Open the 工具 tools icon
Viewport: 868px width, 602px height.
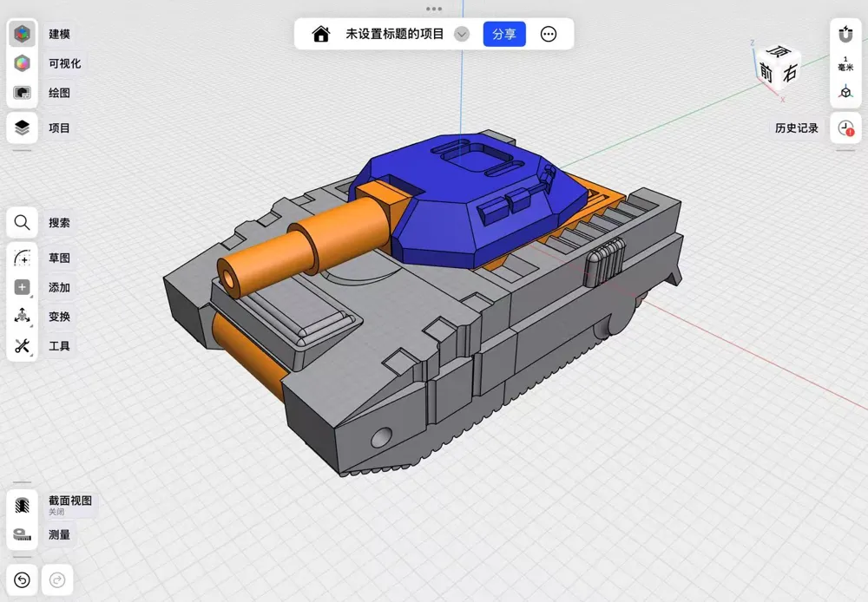click(23, 346)
